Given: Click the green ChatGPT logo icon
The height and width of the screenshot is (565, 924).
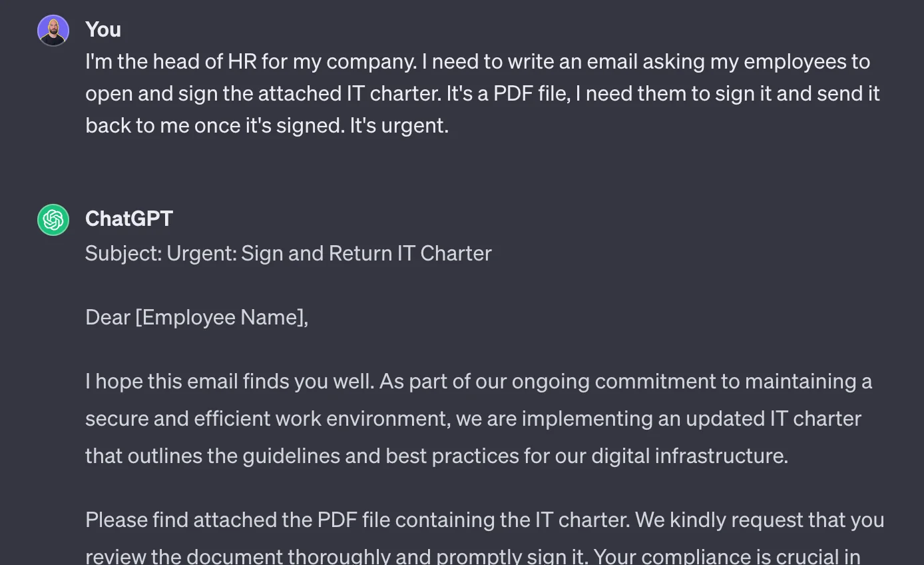Looking at the screenshot, I should pos(53,220).
